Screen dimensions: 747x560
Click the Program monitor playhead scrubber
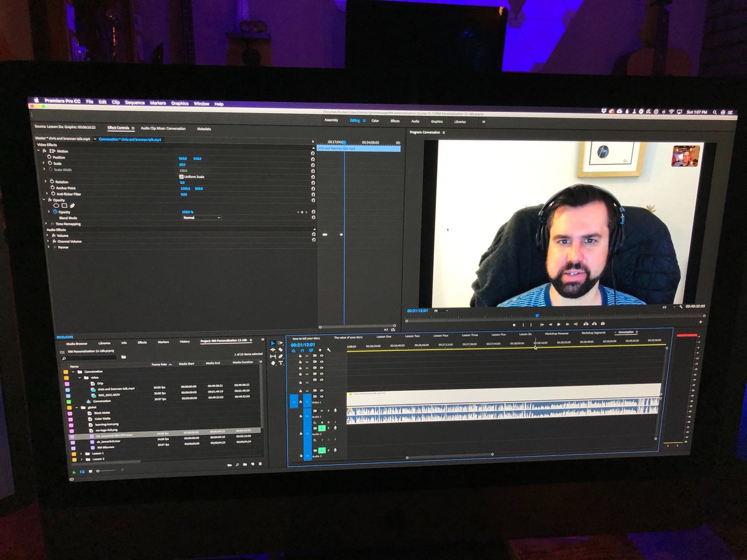[537, 315]
